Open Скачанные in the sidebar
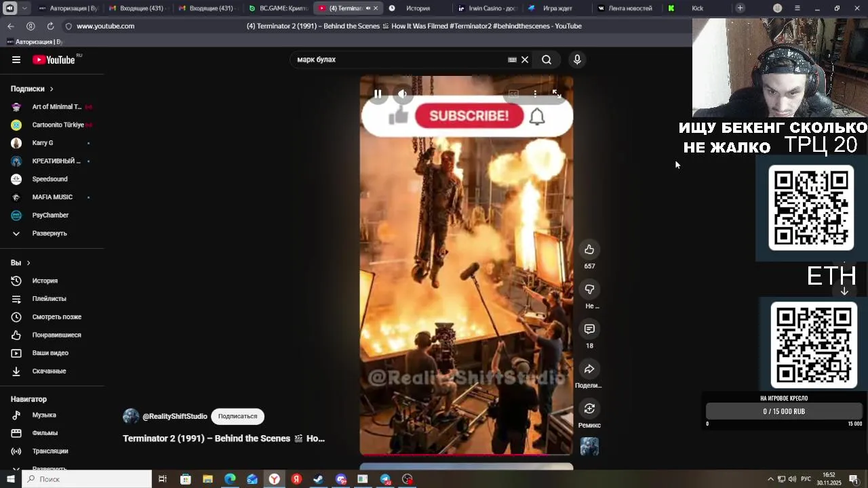 coord(52,371)
